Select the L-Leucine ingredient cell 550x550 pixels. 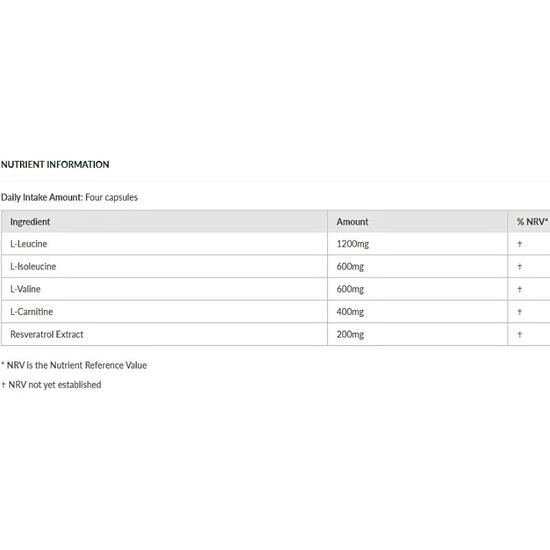point(165,244)
